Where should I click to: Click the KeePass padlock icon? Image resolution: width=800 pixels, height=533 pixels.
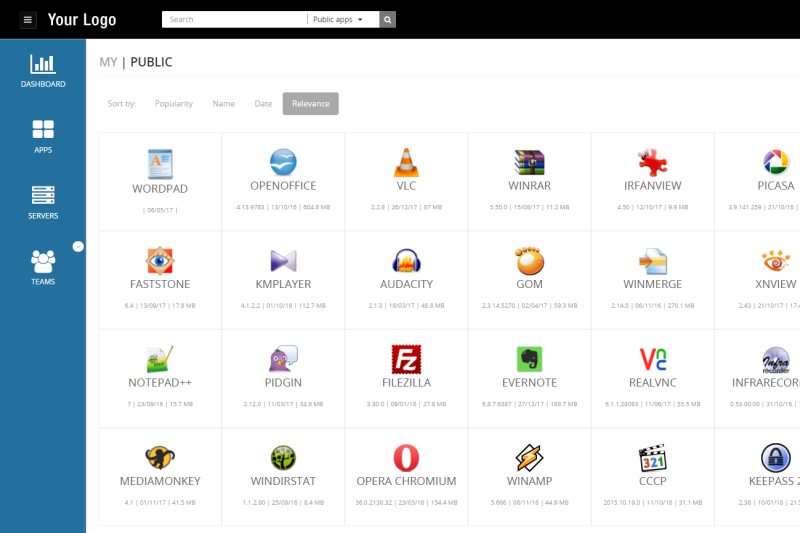[x=776, y=458]
